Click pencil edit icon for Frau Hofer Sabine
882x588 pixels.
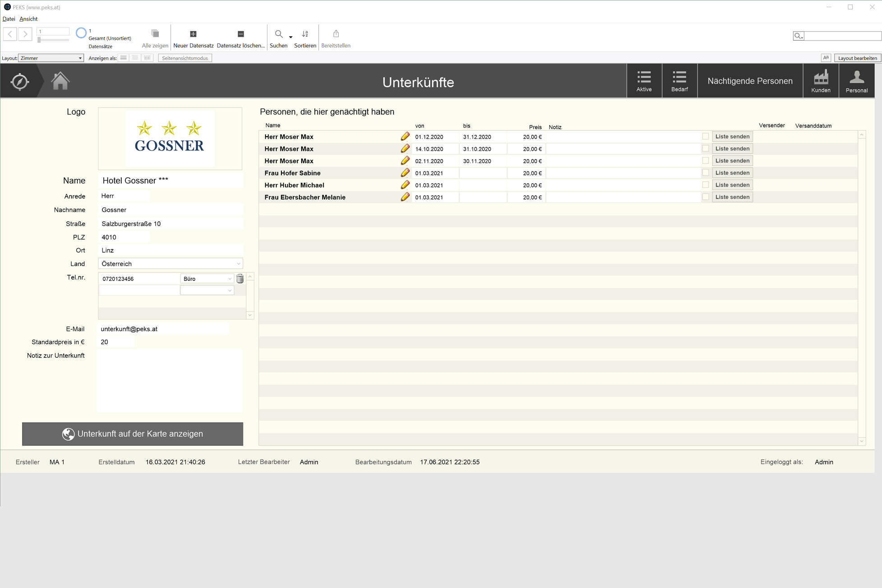click(405, 173)
